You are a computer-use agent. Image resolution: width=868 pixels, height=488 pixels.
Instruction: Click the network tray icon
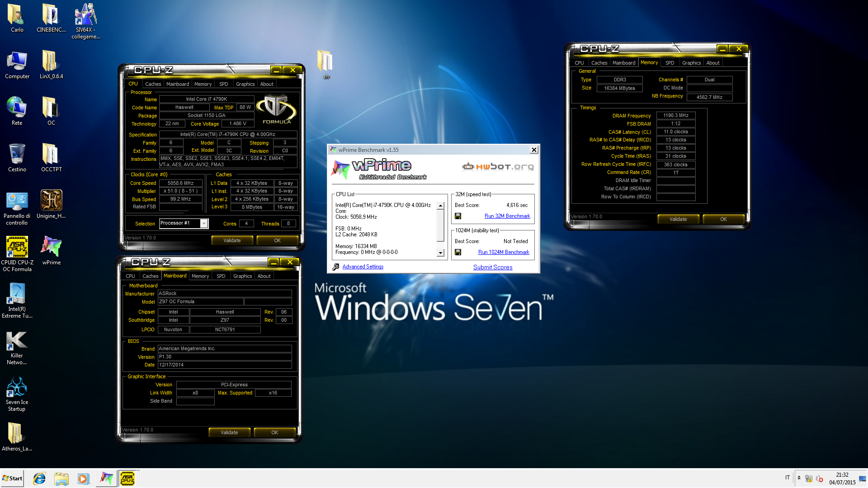point(809,479)
